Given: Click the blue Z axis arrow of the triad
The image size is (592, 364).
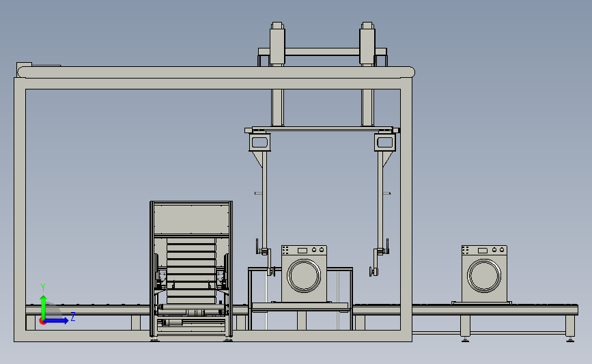Looking at the screenshot, I should 57,320.
